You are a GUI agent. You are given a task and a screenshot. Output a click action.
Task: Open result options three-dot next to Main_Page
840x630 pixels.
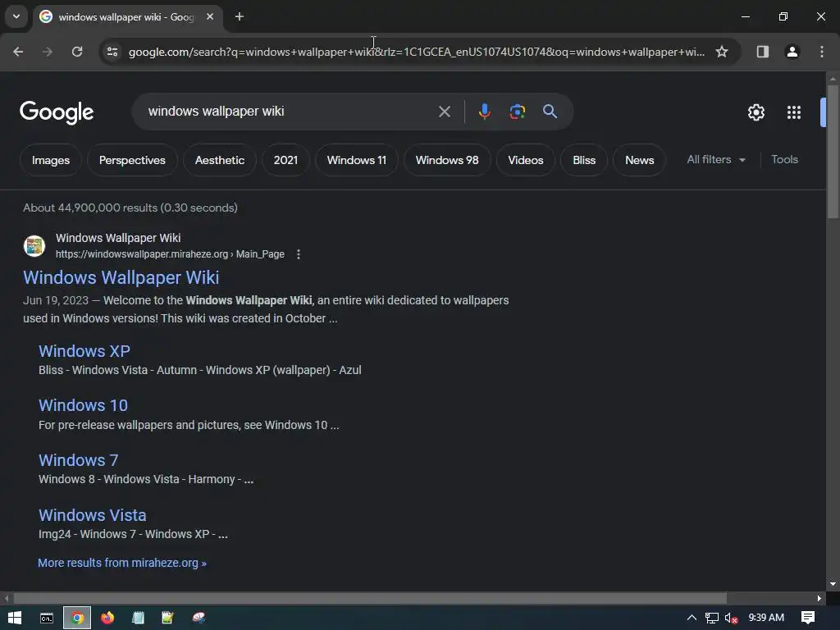coord(299,254)
